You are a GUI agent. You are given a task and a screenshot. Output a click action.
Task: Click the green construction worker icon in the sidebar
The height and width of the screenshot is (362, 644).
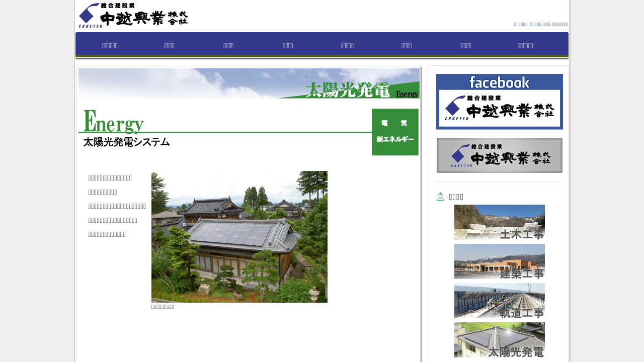tap(440, 197)
